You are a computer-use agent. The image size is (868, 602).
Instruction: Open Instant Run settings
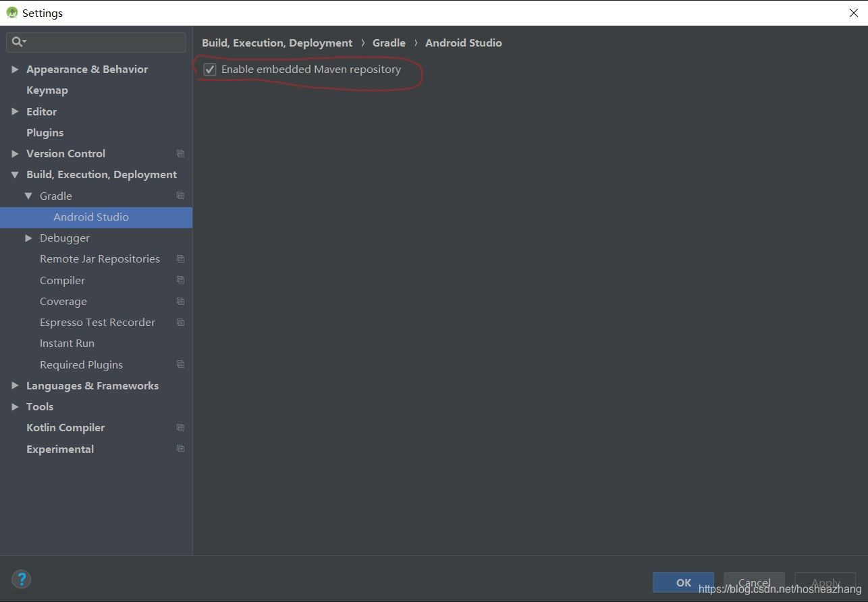point(67,344)
